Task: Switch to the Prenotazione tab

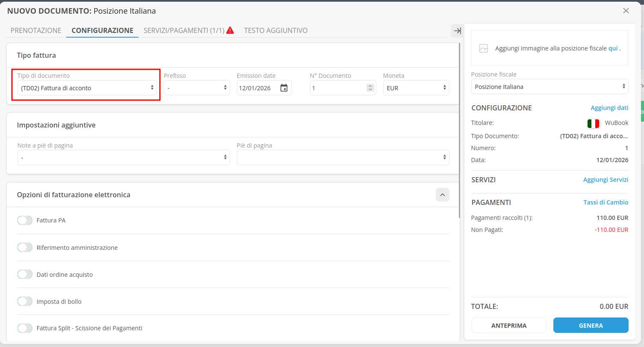Action: coord(36,30)
